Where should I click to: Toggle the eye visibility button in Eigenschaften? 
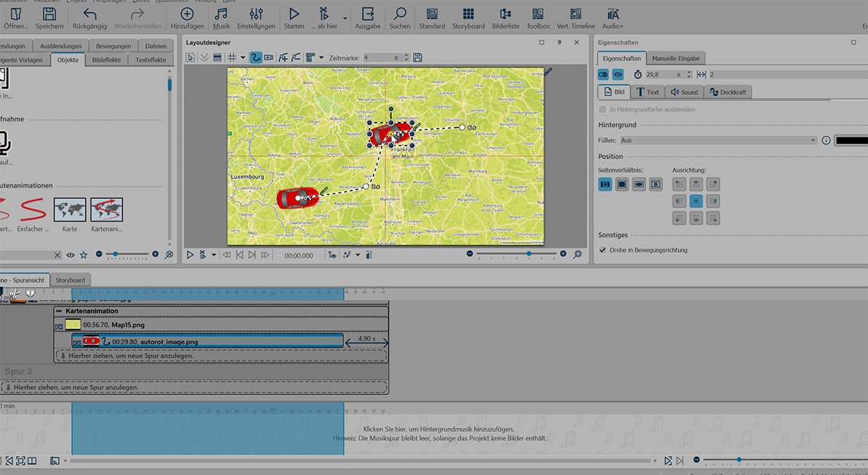click(618, 75)
